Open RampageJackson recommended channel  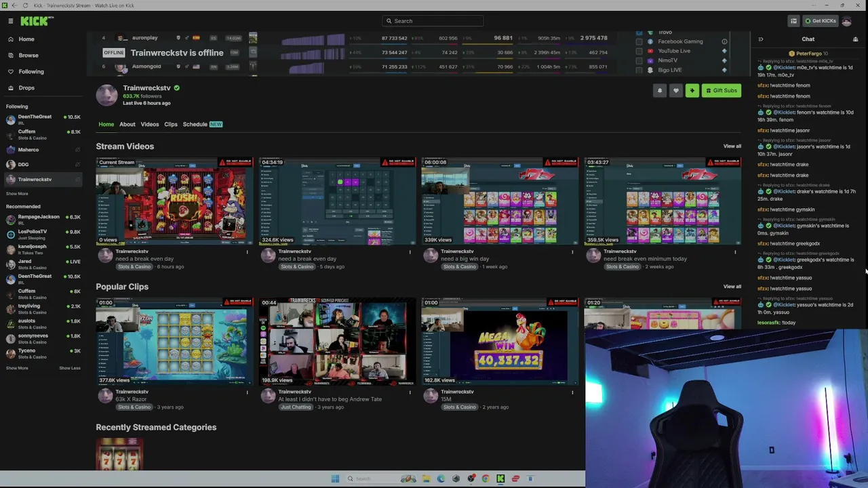[43, 220]
